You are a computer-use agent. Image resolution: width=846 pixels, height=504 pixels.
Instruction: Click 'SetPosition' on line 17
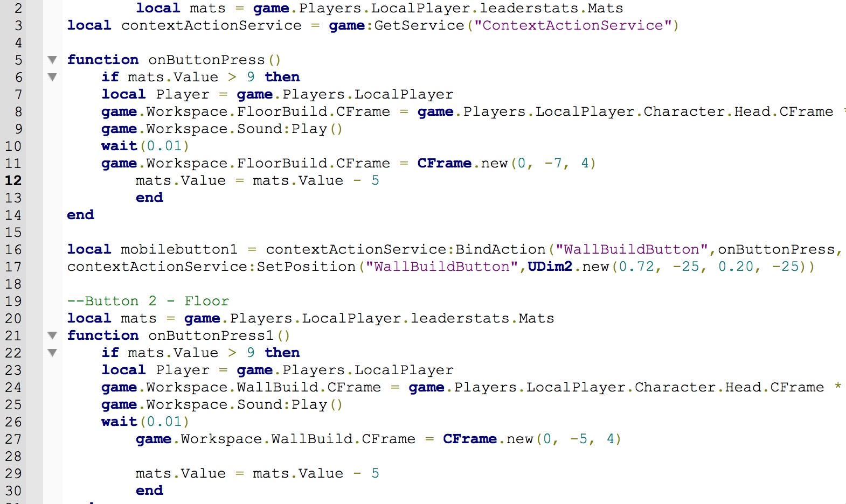(306, 267)
